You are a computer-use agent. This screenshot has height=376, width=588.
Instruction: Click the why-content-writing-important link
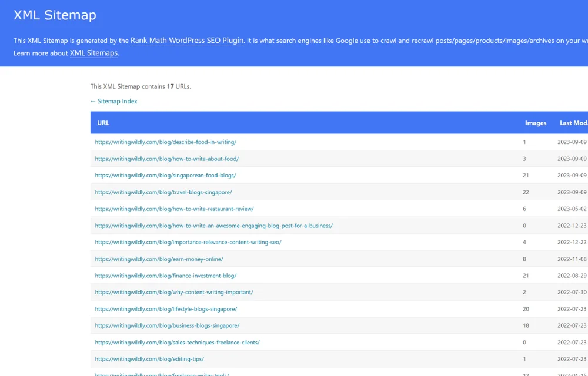point(173,292)
